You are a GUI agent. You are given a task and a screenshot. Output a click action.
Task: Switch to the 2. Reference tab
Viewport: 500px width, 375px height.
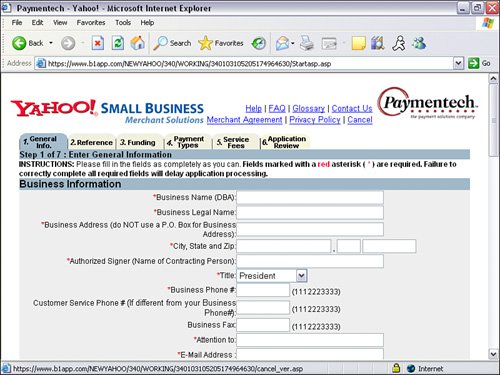coord(91,142)
